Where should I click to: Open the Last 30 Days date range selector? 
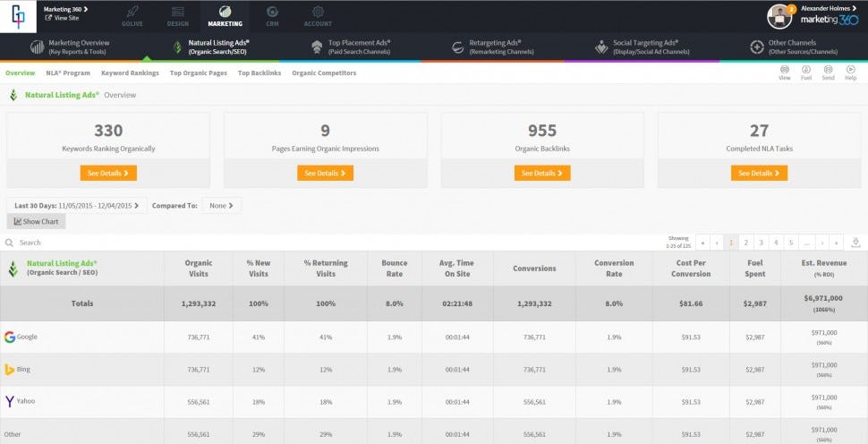point(77,205)
